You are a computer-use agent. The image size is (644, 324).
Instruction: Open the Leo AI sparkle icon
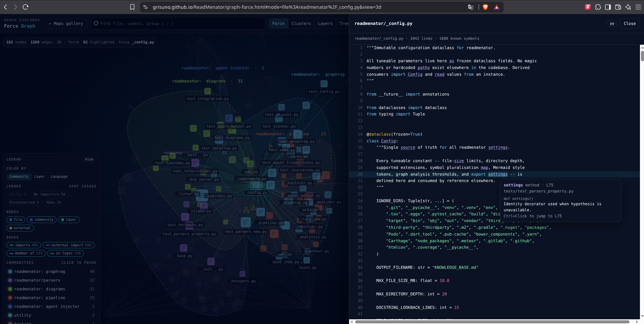[x=628, y=7]
